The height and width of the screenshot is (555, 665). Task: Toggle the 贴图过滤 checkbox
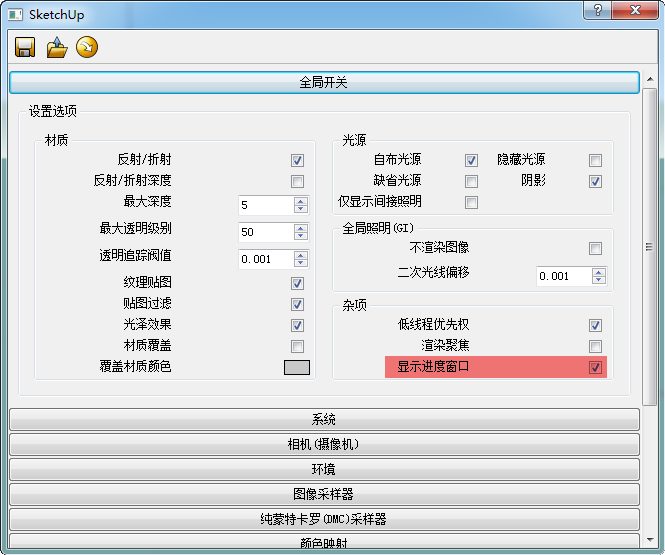tap(297, 304)
